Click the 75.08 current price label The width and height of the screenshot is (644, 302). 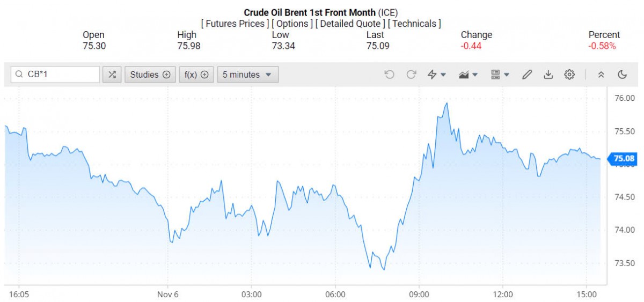[623, 158]
